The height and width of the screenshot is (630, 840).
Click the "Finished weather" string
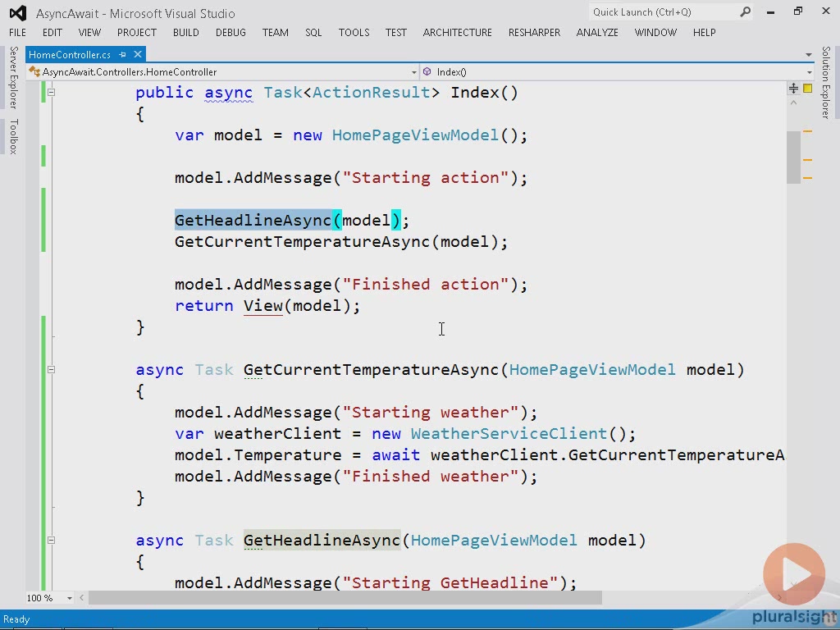(x=430, y=477)
